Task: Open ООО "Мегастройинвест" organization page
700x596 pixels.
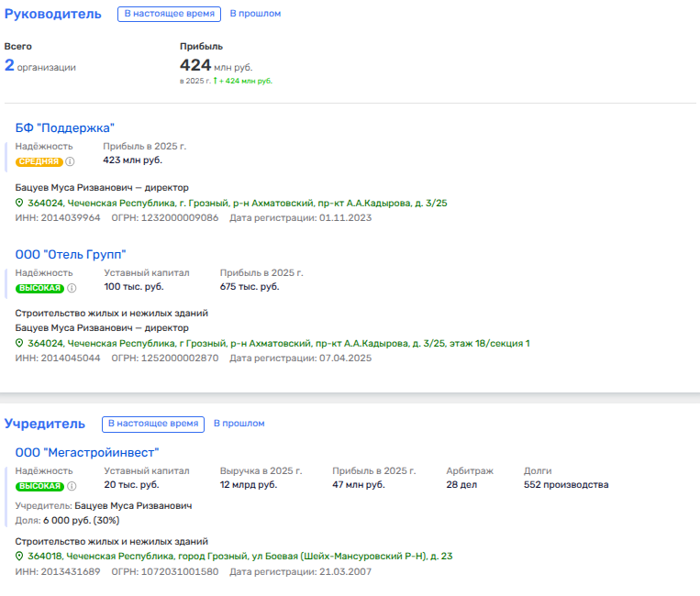Action: 87,452
